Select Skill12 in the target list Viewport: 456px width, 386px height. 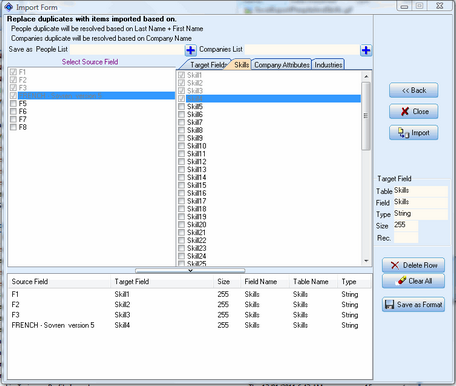(x=197, y=162)
